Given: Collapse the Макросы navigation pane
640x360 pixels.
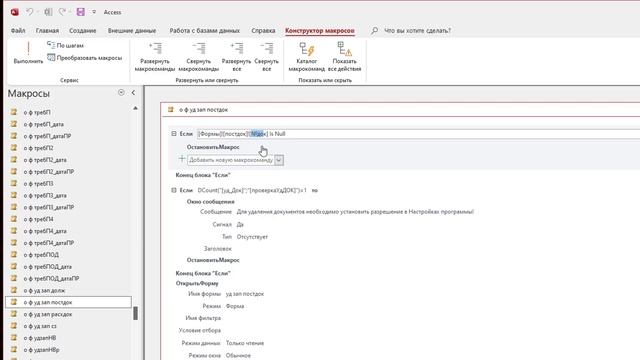Looking at the screenshot, I should (133, 93).
